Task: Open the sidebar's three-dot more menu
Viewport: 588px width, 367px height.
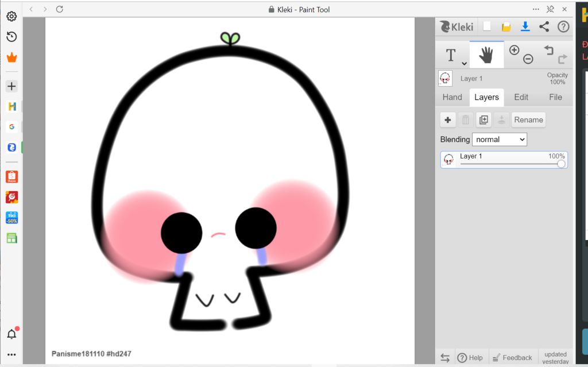Action: pos(11,354)
